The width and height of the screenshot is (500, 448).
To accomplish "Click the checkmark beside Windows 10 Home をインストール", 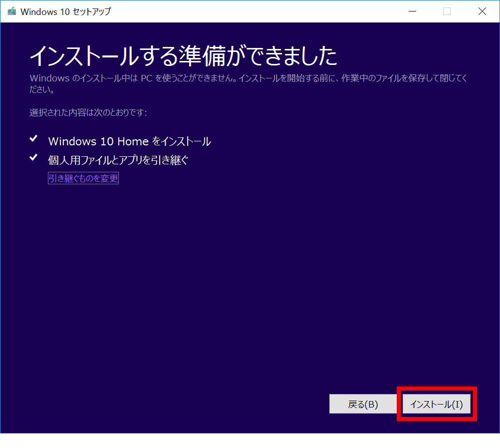I will [x=33, y=138].
